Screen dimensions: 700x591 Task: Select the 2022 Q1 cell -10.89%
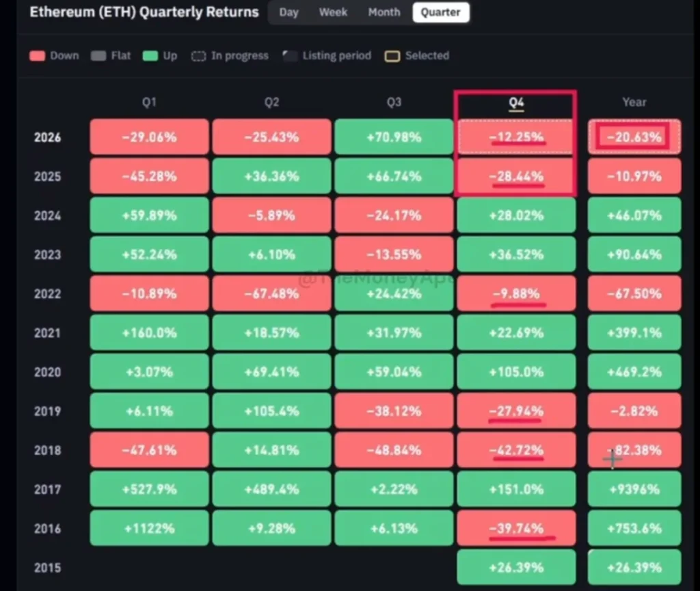[149, 293]
